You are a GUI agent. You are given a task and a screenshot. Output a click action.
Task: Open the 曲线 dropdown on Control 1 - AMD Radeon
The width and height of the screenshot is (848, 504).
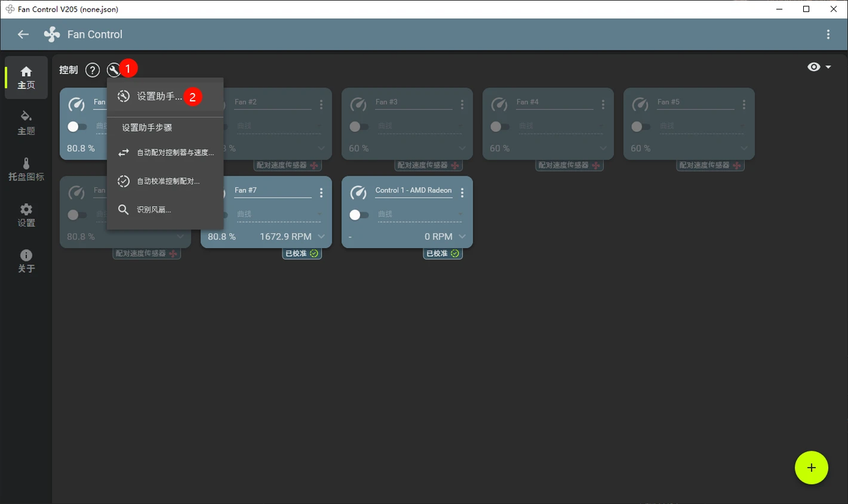[x=419, y=215]
